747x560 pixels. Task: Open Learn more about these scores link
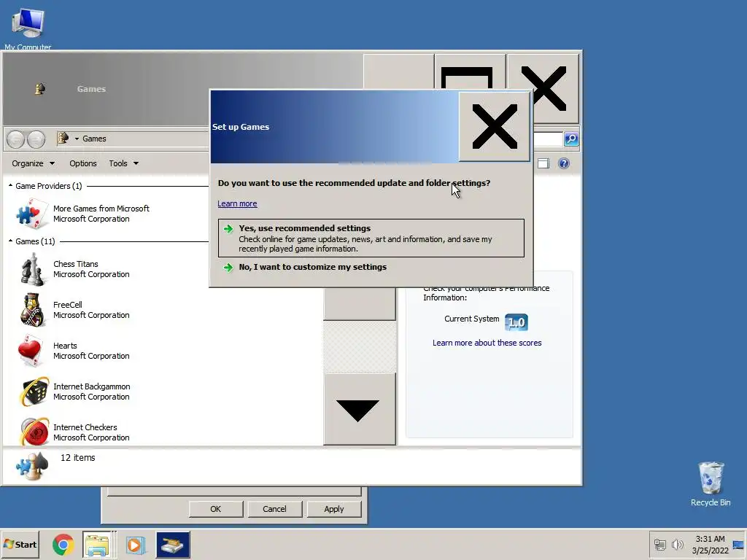coord(487,343)
